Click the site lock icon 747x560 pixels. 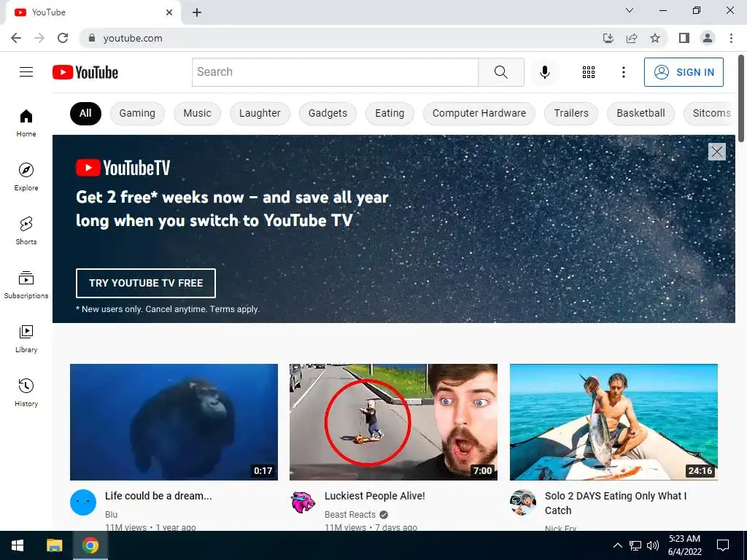[92, 38]
